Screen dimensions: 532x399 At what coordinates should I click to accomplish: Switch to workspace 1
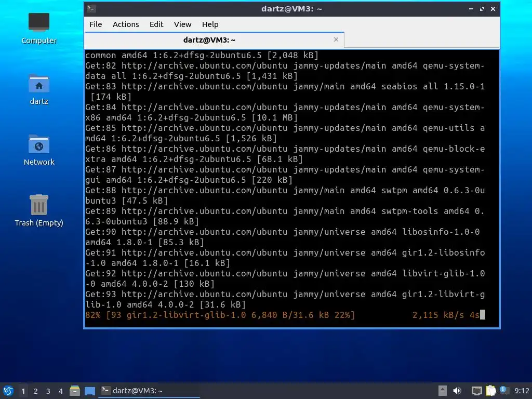click(x=23, y=391)
